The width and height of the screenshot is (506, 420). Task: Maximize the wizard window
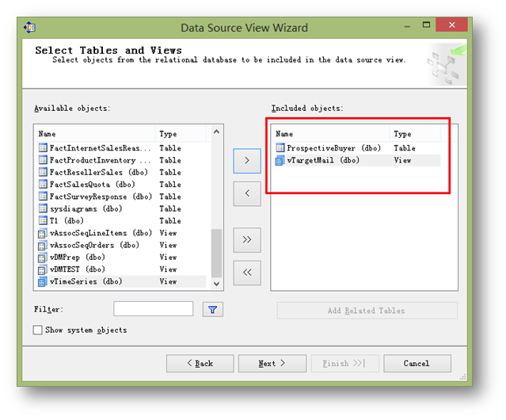click(x=426, y=25)
